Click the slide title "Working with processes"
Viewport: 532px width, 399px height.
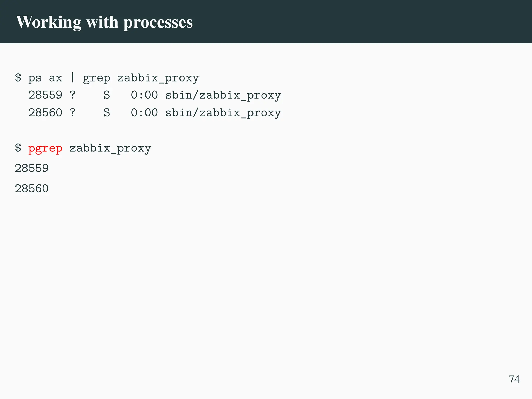point(104,22)
